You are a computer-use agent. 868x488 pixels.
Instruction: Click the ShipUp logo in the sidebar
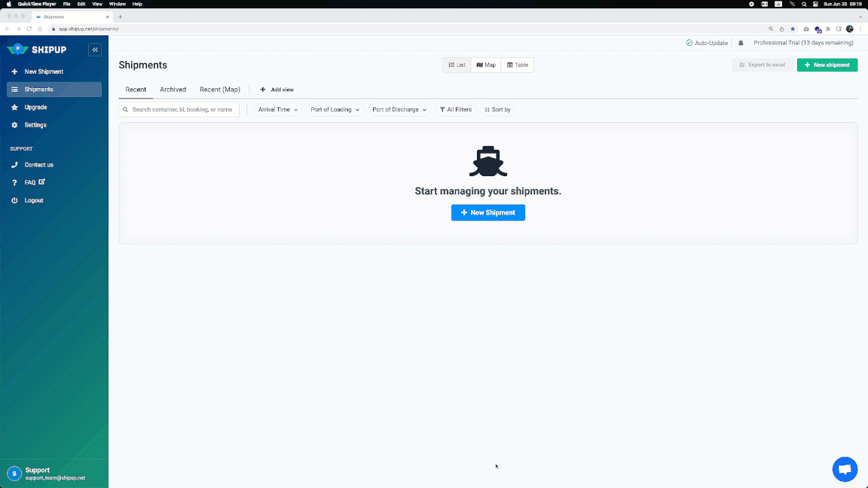(x=38, y=50)
